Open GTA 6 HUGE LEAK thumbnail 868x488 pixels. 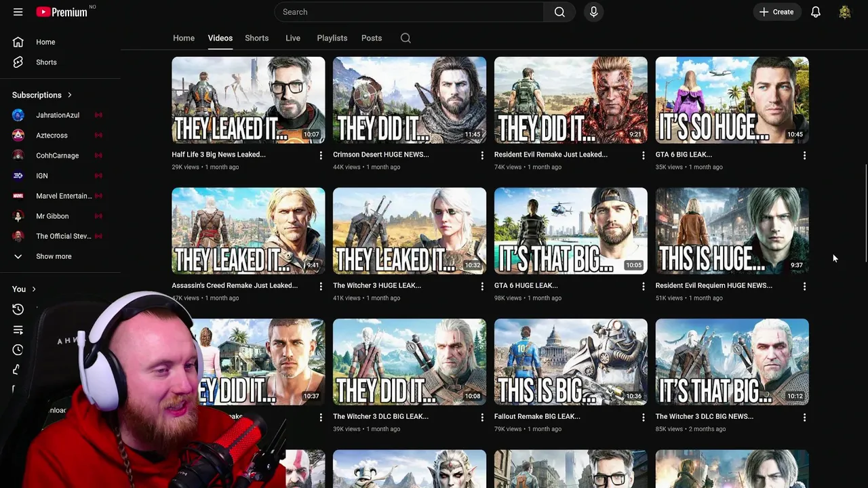[571, 231]
